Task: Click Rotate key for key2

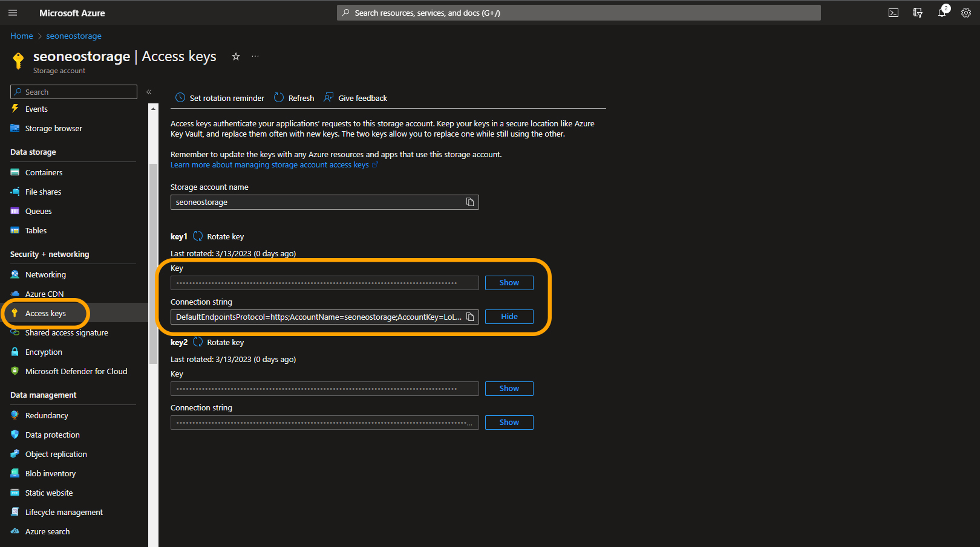Action: click(x=219, y=343)
